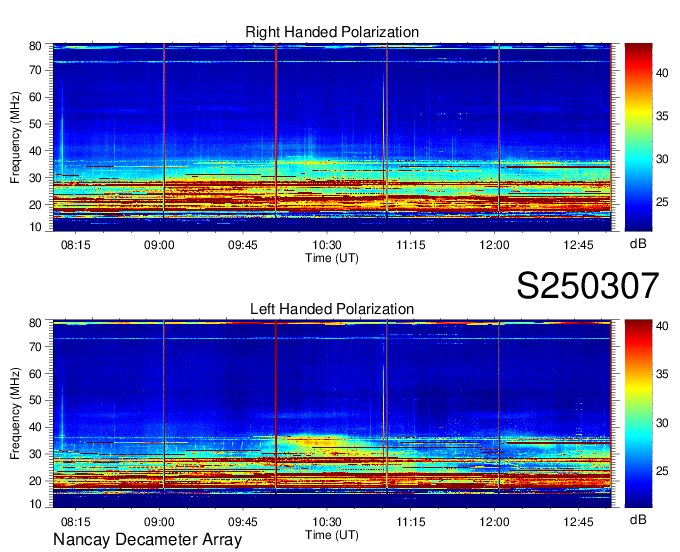The image size is (680, 552).
Task: Click "09:45" tick on right-handed plot time axis
Action: [x=243, y=245]
